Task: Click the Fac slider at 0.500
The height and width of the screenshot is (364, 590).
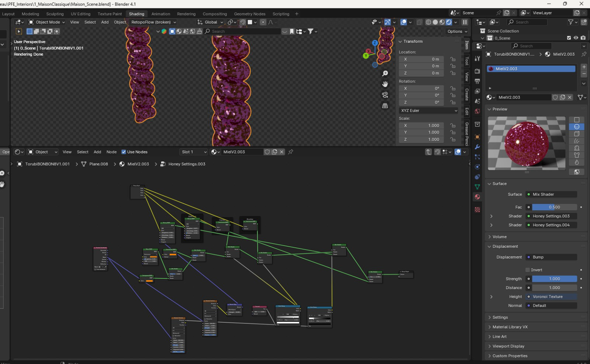Action: click(554, 207)
